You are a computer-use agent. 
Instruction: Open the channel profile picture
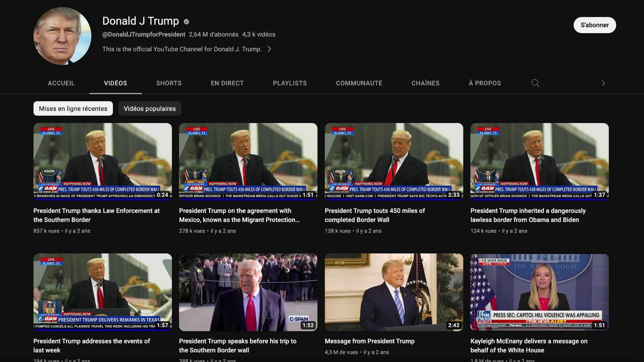click(x=62, y=36)
